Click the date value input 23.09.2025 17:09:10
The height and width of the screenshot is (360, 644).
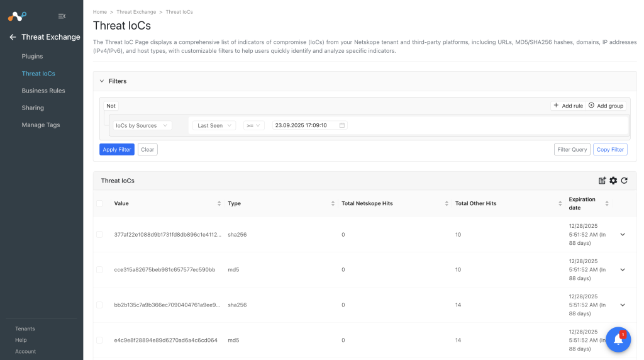pos(309,125)
